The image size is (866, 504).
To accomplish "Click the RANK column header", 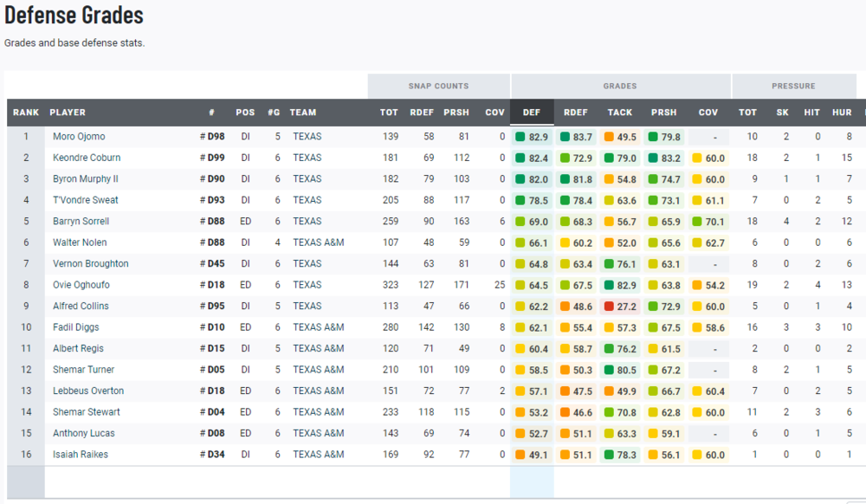I will pyautogui.click(x=26, y=113).
